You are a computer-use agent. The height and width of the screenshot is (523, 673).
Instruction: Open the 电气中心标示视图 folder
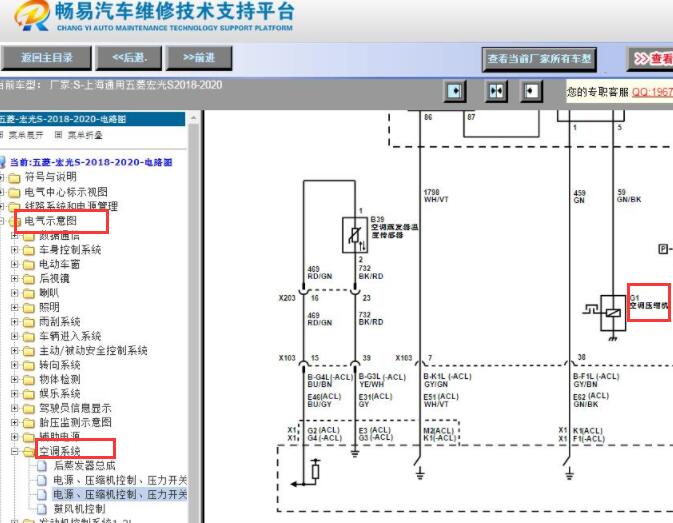(66, 192)
